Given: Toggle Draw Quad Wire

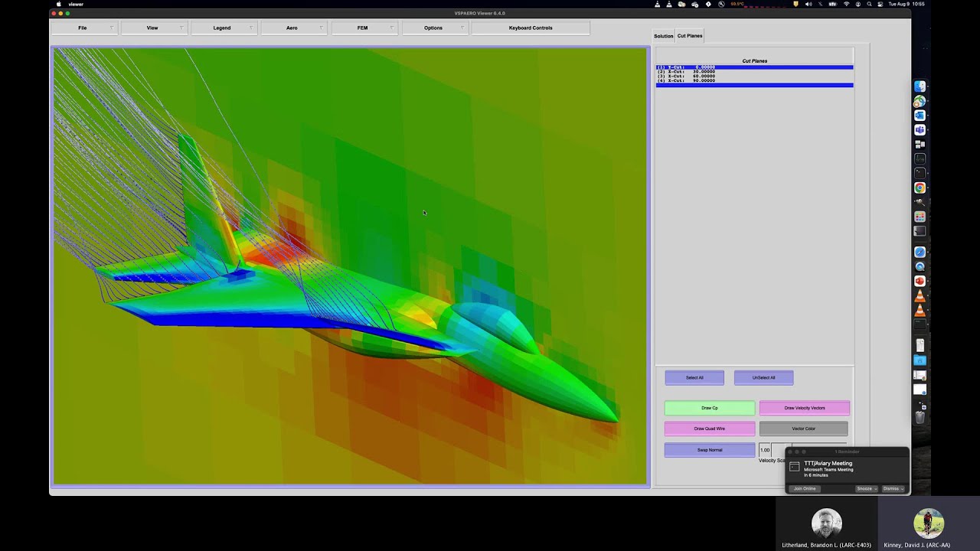Looking at the screenshot, I should pyautogui.click(x=710, y=429).
